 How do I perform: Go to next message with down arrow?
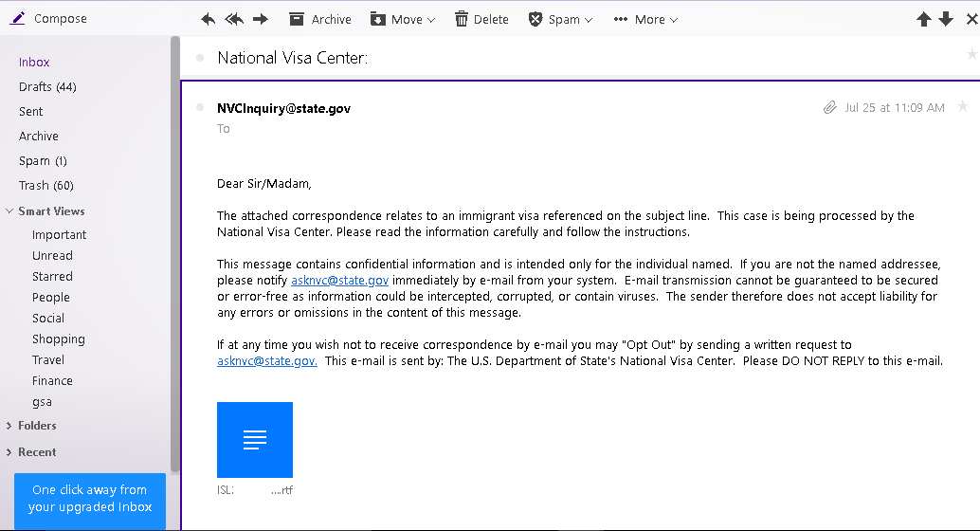[x=946, y=19]
